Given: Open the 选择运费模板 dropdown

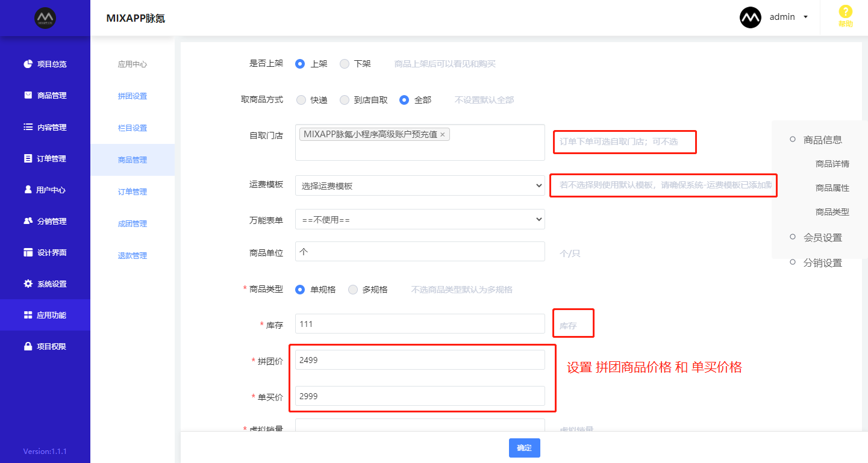Looking at the screenshot, I should [x=420, y=186].
